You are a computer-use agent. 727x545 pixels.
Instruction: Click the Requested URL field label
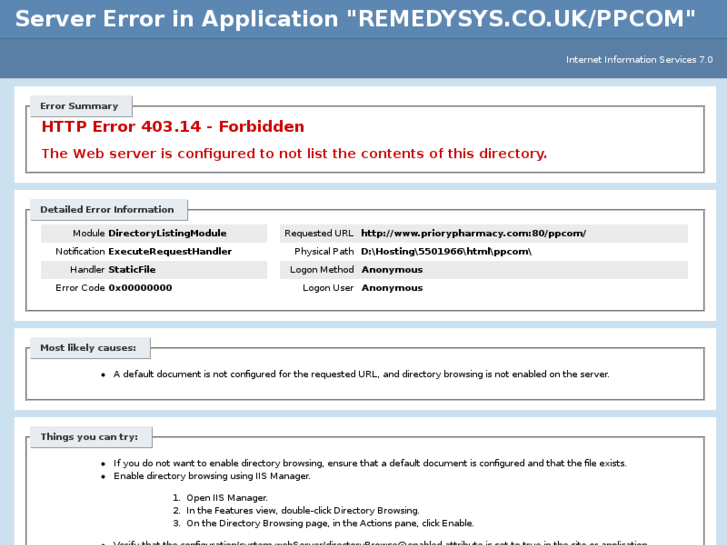[319, 233]
